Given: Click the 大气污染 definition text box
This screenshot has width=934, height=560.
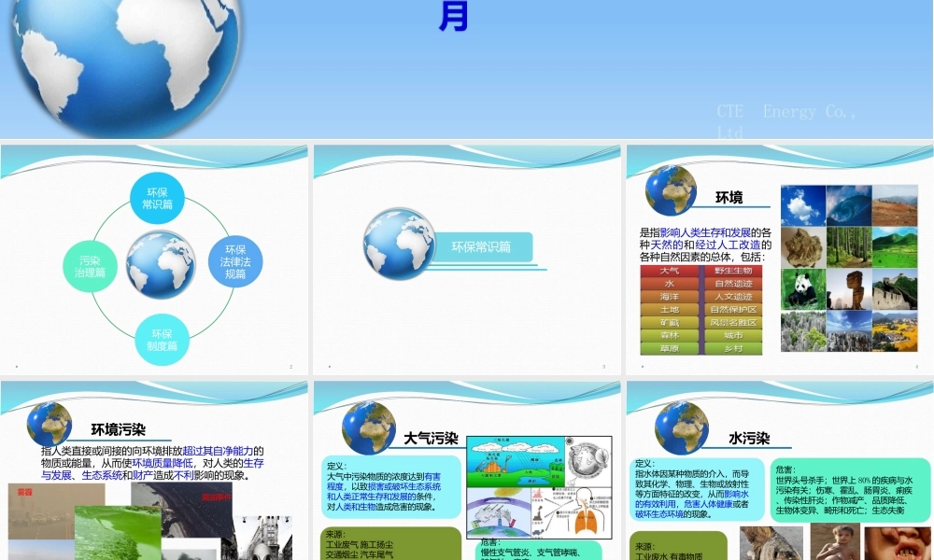Looking at the screenshot, I should [391, 487].
